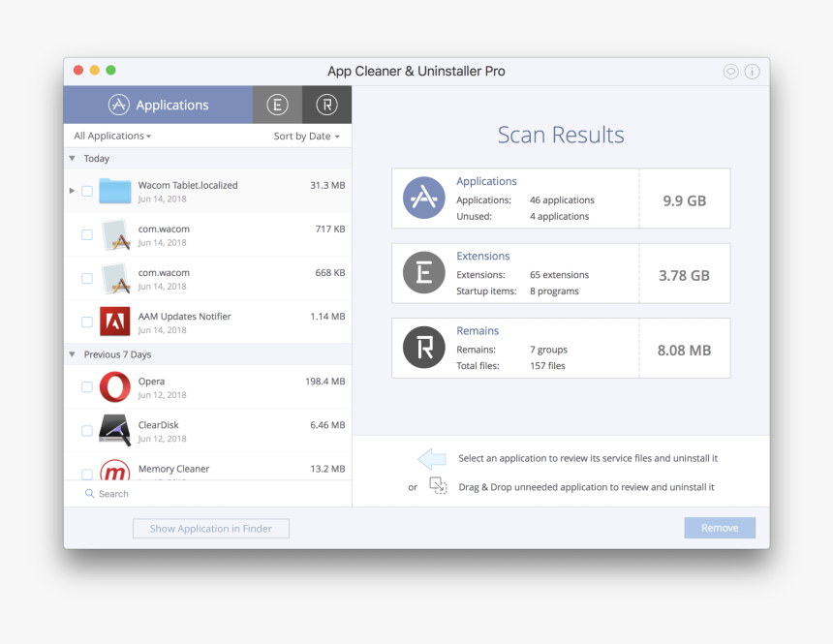Viewport: 833px width, 644px height.
Task: Click the AAM Updates Notifier Adobe icon
Action: click(x=114, y=322)
